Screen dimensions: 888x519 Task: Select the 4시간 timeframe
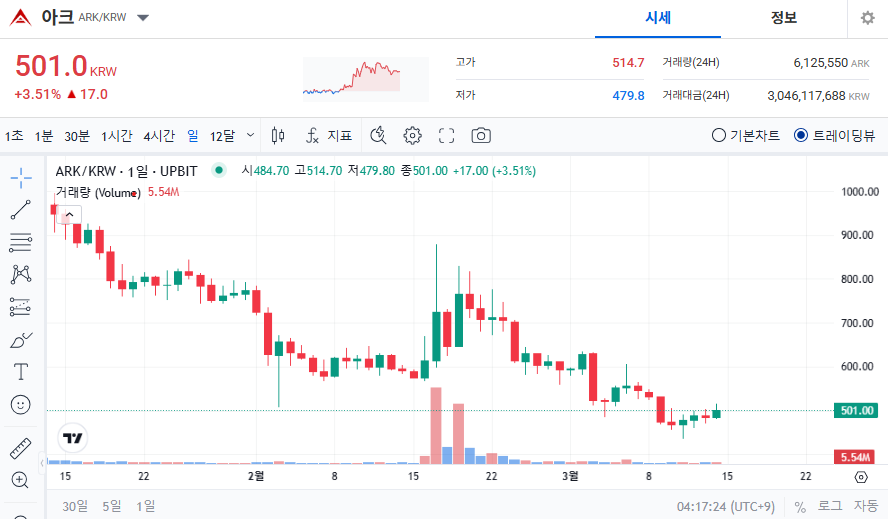click(x=159, y=136)
